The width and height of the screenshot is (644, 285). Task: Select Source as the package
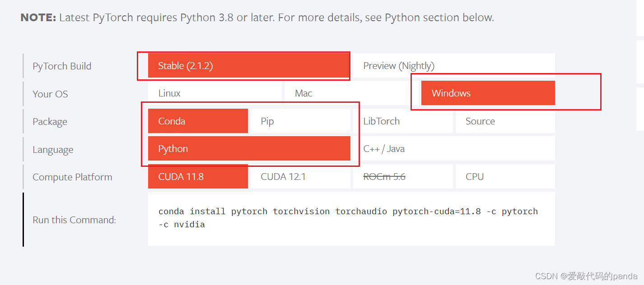[x=505, y=121]
